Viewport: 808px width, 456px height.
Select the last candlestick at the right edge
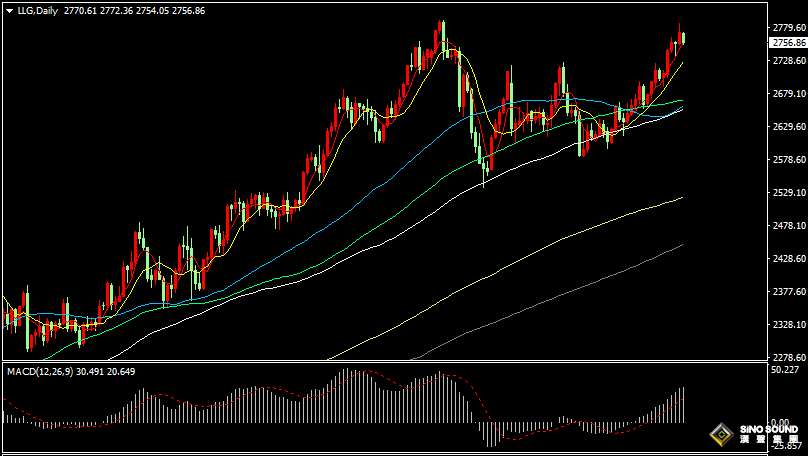tap(682, 38)
